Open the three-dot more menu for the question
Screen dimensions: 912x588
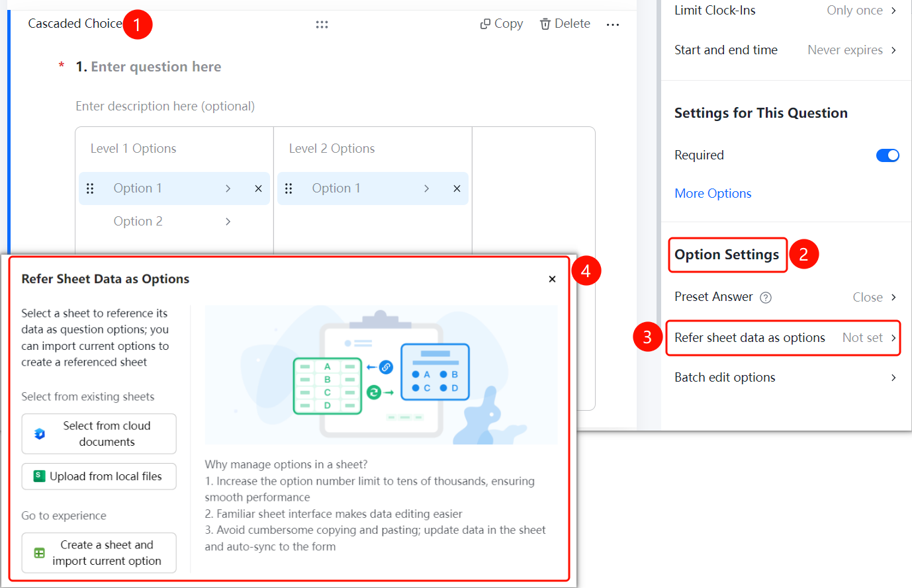613,24
